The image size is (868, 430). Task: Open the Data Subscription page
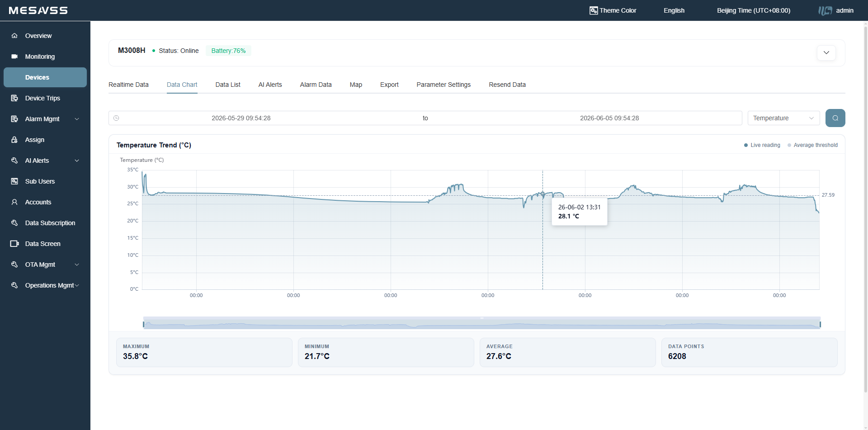pyautogui.click(x=45, y=223)
